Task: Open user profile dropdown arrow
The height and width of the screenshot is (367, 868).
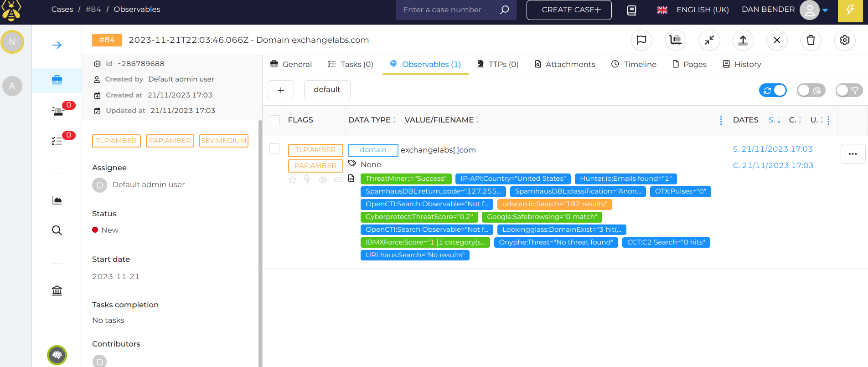Action: coord(825,10)
